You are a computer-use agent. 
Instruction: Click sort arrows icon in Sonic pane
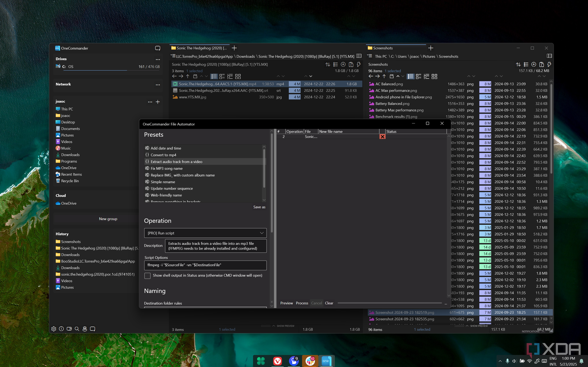coord(328,64)
